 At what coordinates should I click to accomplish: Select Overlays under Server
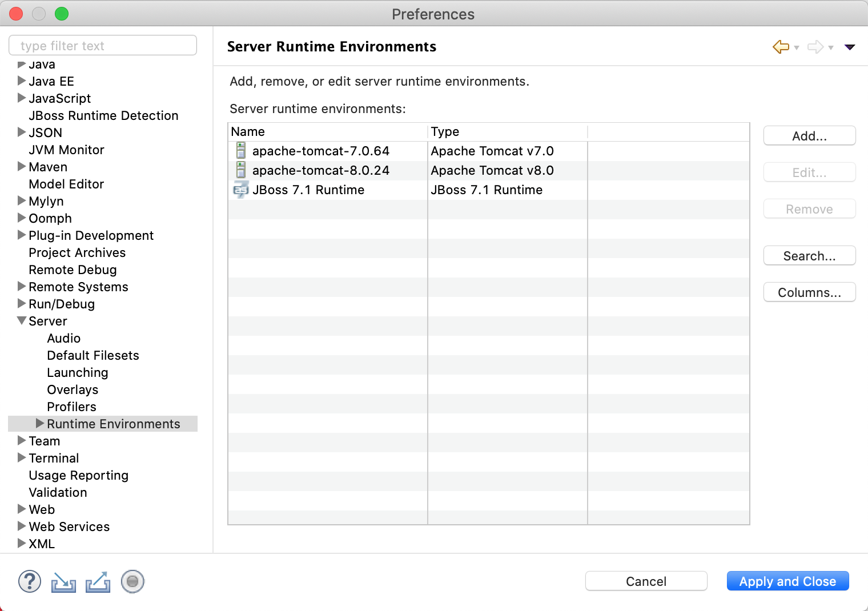(73, 389)
